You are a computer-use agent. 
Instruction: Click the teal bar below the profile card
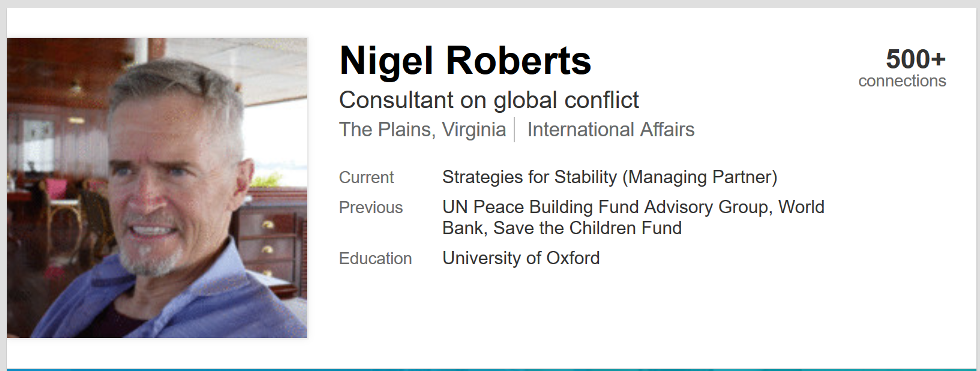click(492, 369)
